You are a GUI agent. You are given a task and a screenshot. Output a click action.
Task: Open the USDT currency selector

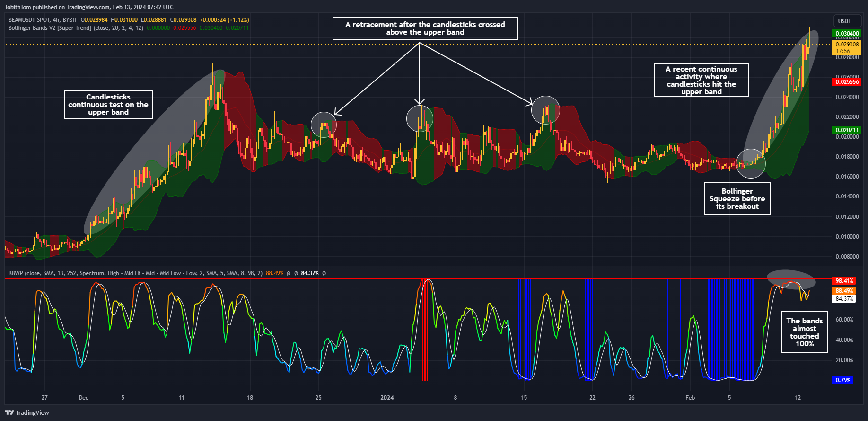847,21
